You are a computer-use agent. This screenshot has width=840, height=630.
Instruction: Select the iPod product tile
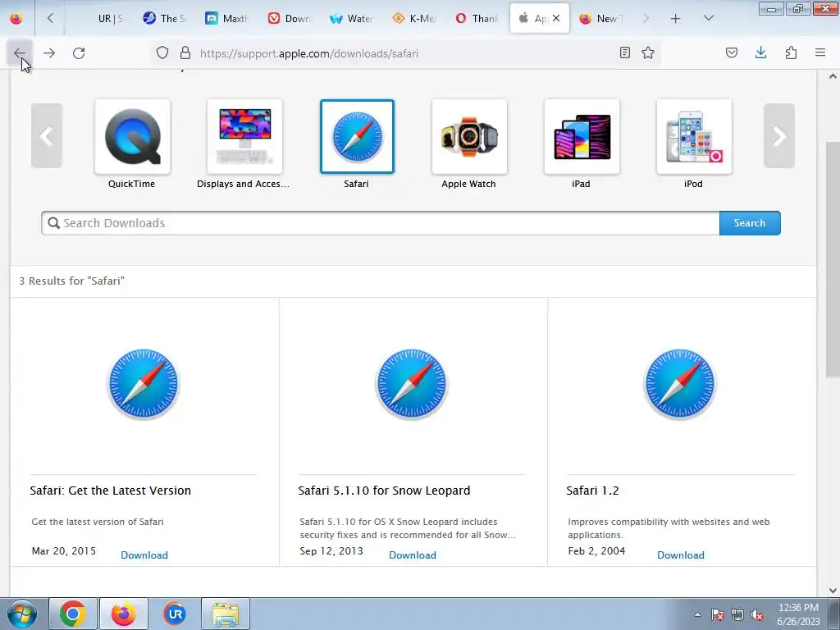[694, 137]
